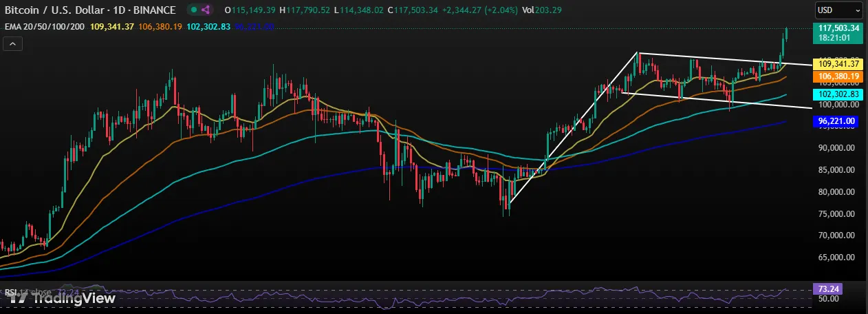Click the green market status dot
This screenshot has width=868, height=314.
point(195,10)
